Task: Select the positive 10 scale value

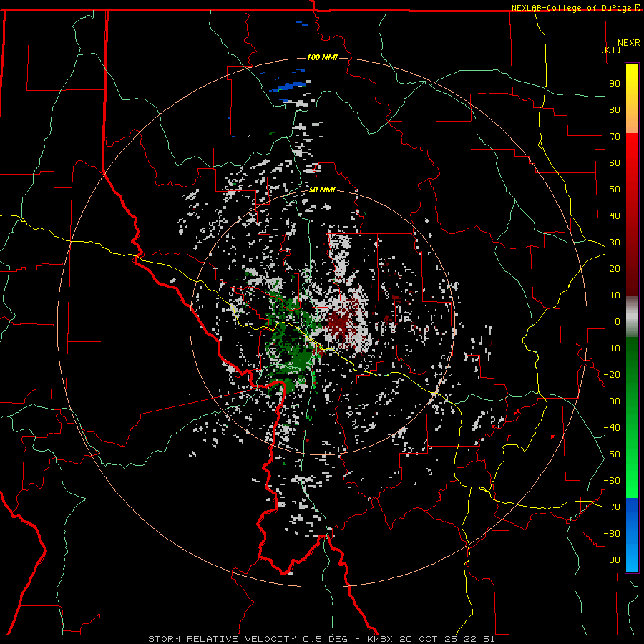Action: coord(615,296)
